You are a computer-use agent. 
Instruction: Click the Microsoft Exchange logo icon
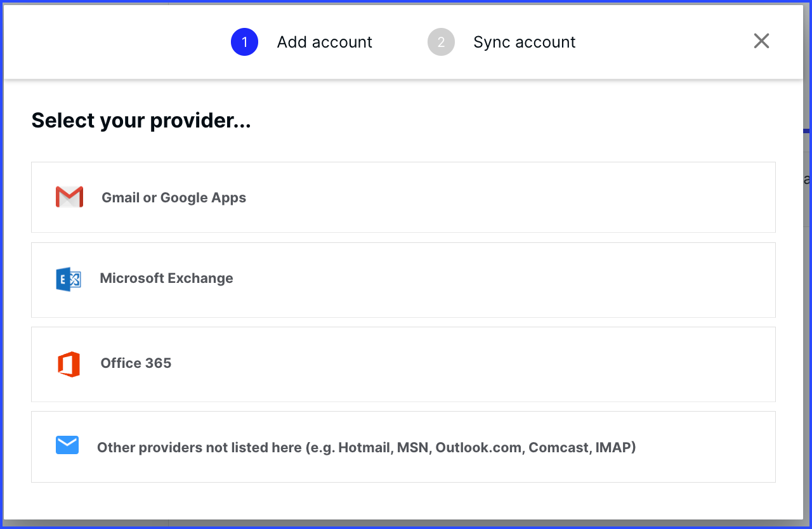pos(69,279)
